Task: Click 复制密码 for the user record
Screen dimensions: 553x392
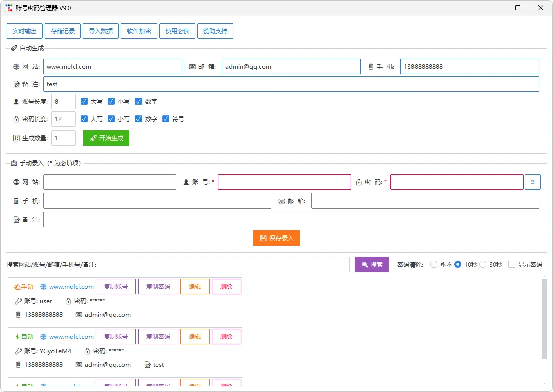Action: (x=158, y=287)
